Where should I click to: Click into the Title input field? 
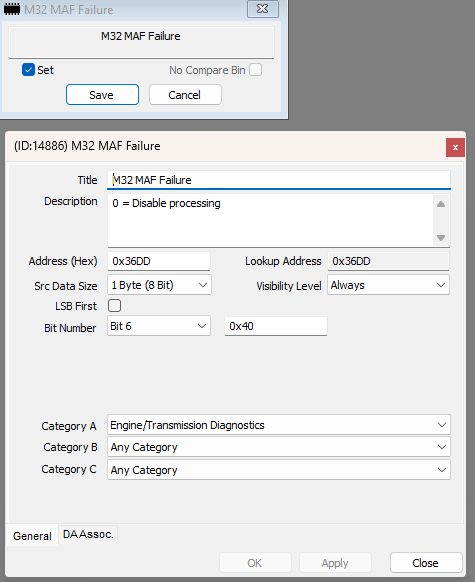[279, 180]
